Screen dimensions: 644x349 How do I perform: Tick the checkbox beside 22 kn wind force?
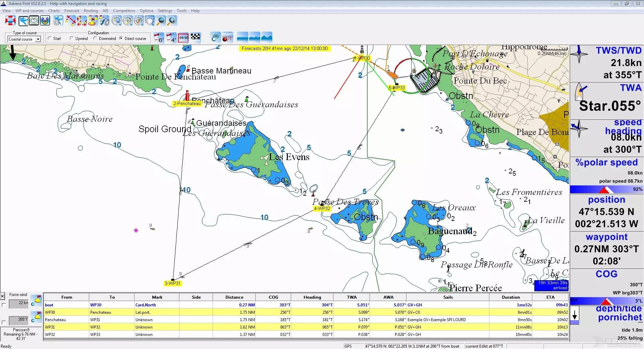click(x=4, y=305)
